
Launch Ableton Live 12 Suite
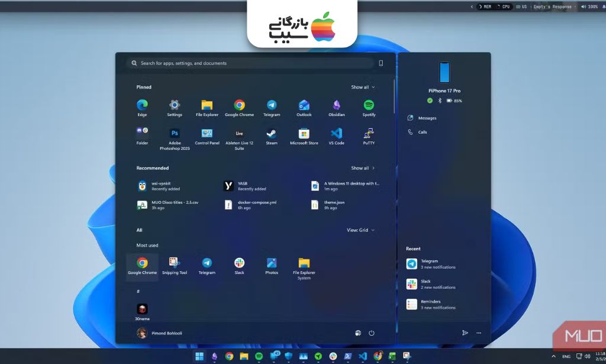239,139
